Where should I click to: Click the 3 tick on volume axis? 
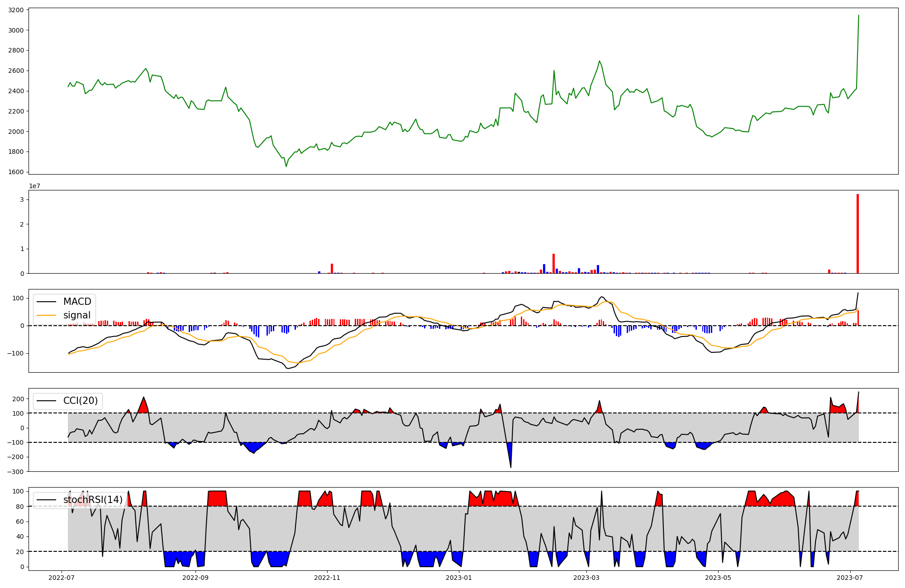tap(22, 199)
